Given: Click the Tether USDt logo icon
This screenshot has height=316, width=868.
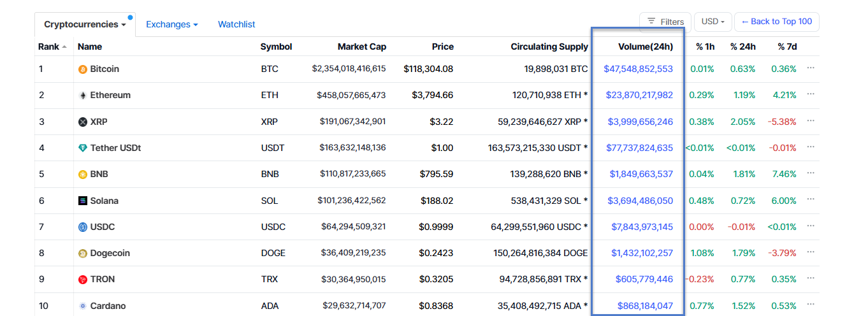Looking at the screenshot, I should [82, 148].
